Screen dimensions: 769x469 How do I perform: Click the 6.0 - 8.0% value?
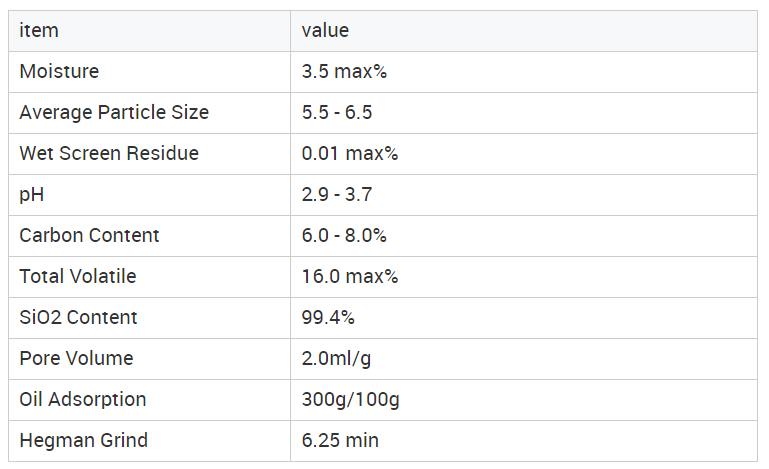coord(344,235)
